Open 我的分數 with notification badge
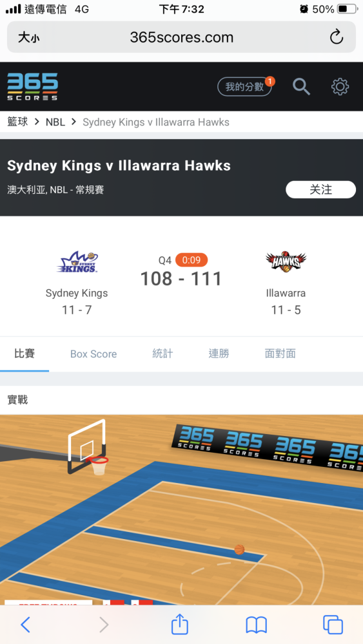 click(246, 87)
